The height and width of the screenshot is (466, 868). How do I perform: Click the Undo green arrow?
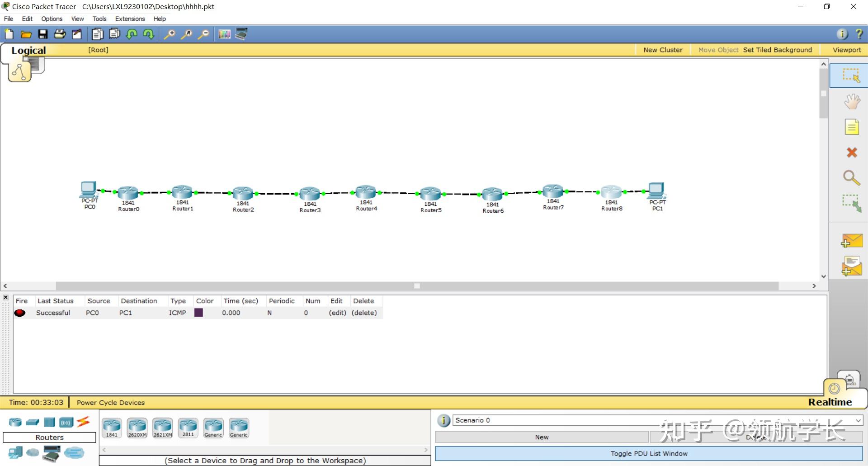(132, 34)
